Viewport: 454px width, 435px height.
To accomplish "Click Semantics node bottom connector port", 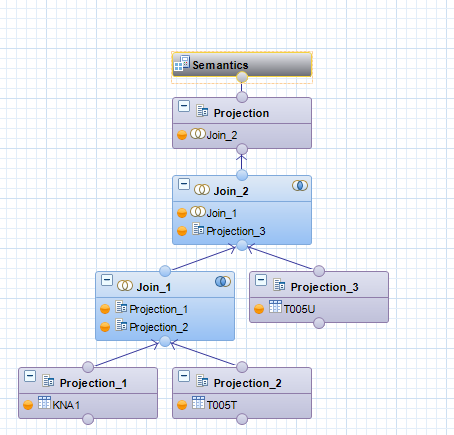I will click(x=242, y=77).
